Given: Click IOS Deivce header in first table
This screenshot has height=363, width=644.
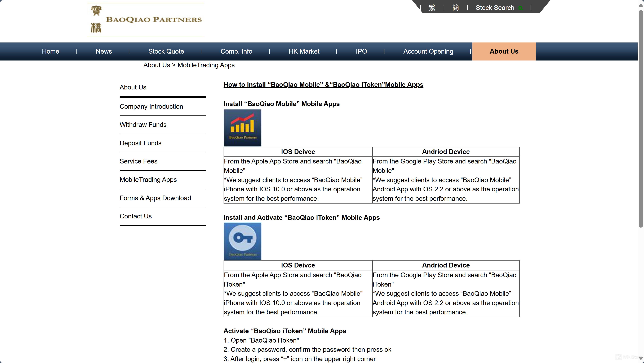Looking at the screenshot, I should point(298,152).
